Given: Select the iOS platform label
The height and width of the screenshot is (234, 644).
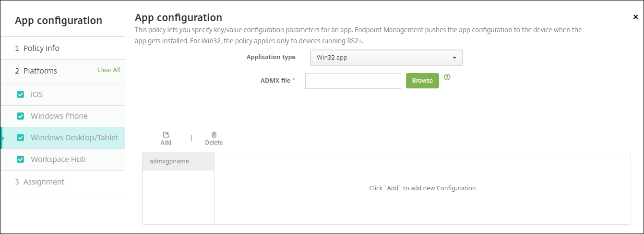Looking at the screenshot, I should (x=37, y=95).
